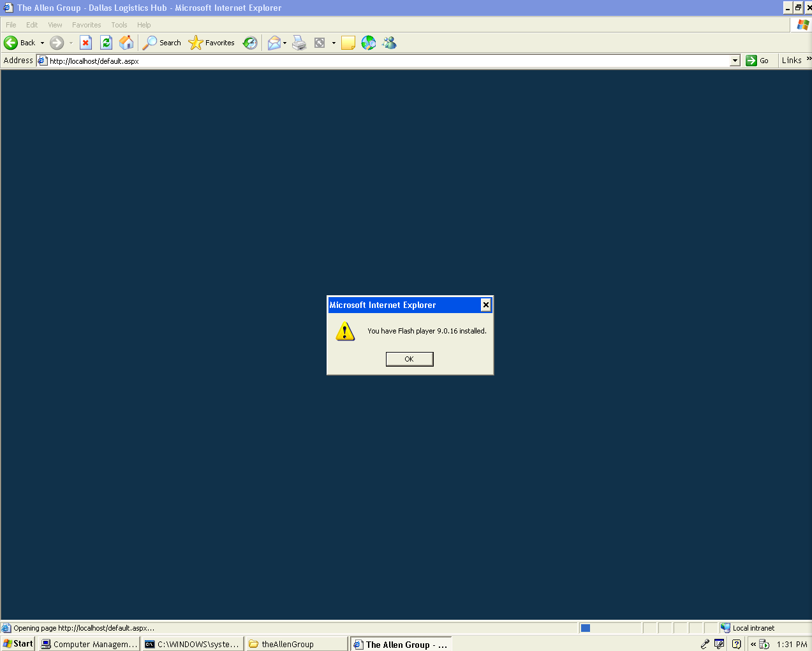The image size is (812, 651).
Task: Open the Help menu
Action: coord(144,25)
